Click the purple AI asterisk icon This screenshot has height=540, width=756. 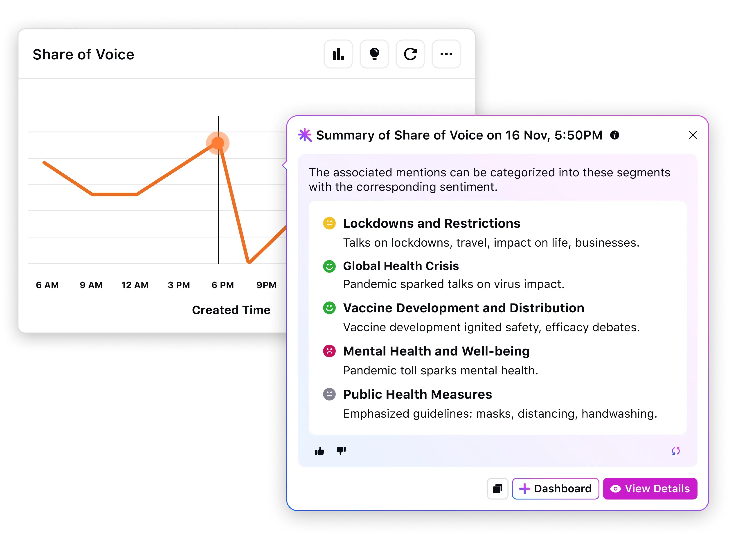(x=304, y=135)
